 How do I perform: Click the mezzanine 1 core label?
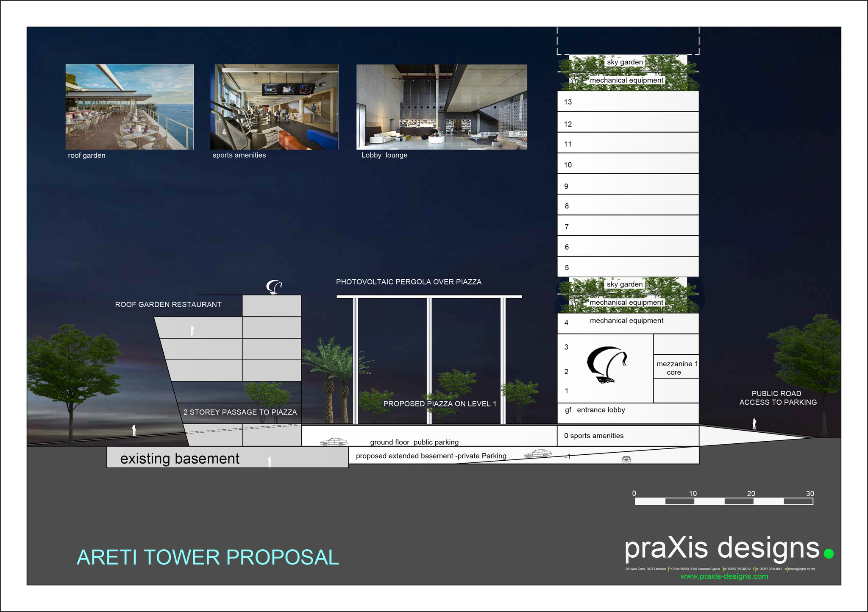pos(676,368)
